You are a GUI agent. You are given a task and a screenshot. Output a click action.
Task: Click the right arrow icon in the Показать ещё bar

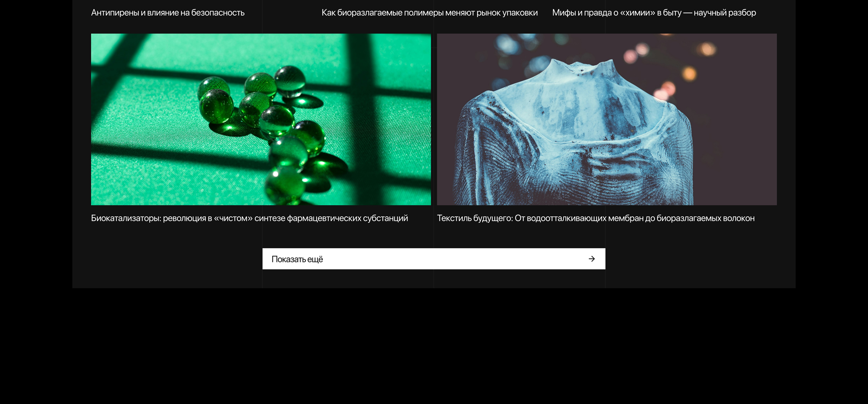coord(592,259)
